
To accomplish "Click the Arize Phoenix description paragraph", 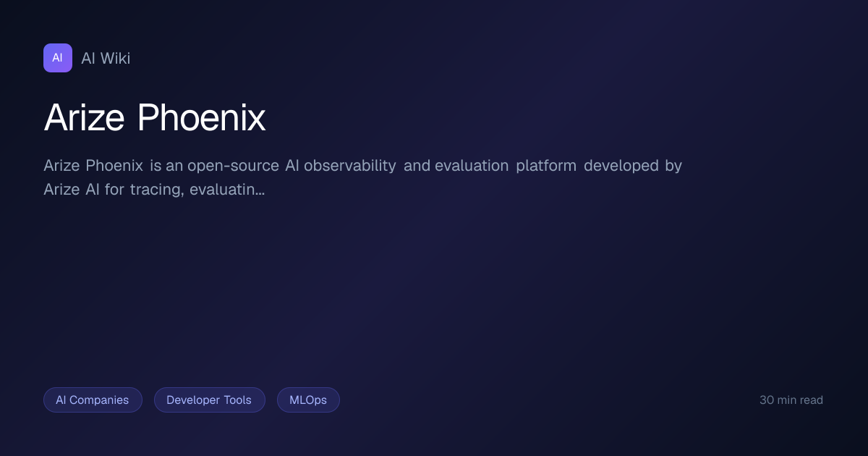I will (x=362, y=177).
